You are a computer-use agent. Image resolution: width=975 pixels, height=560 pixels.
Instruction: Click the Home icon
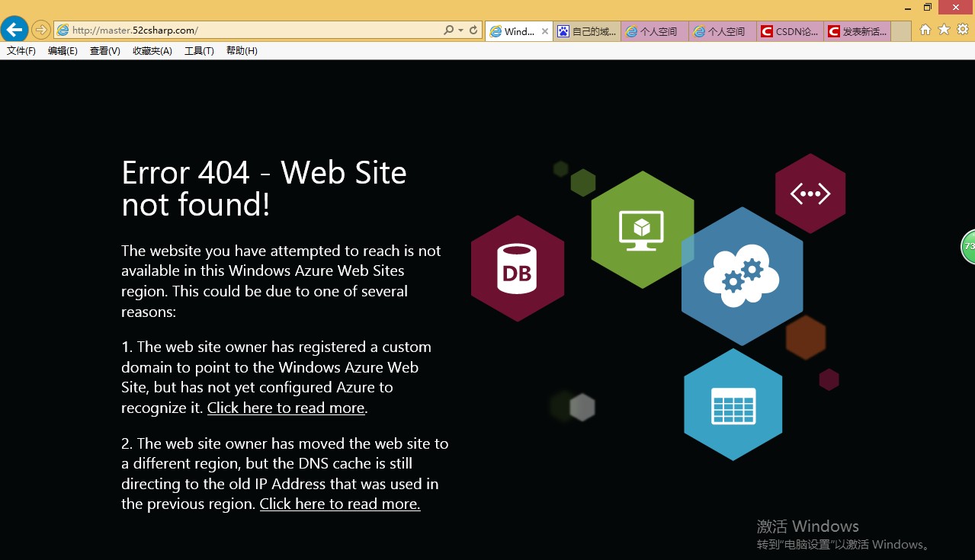925,30
